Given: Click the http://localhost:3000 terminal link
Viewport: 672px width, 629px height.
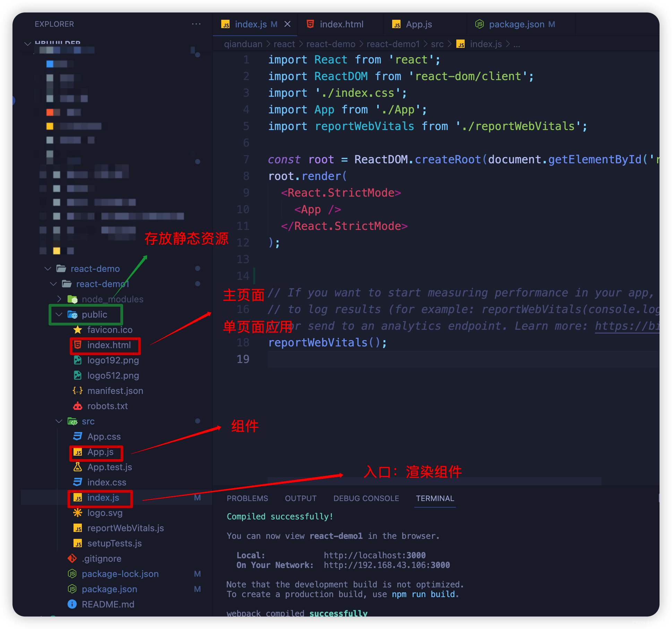Looking at the screenshot, I should [x=375, y=555].
